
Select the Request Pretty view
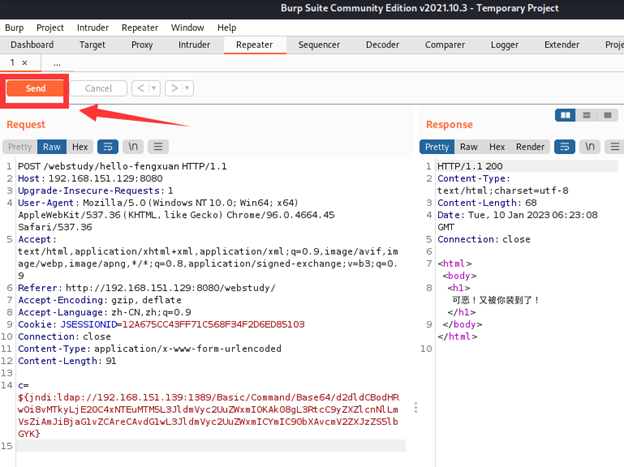20,147
